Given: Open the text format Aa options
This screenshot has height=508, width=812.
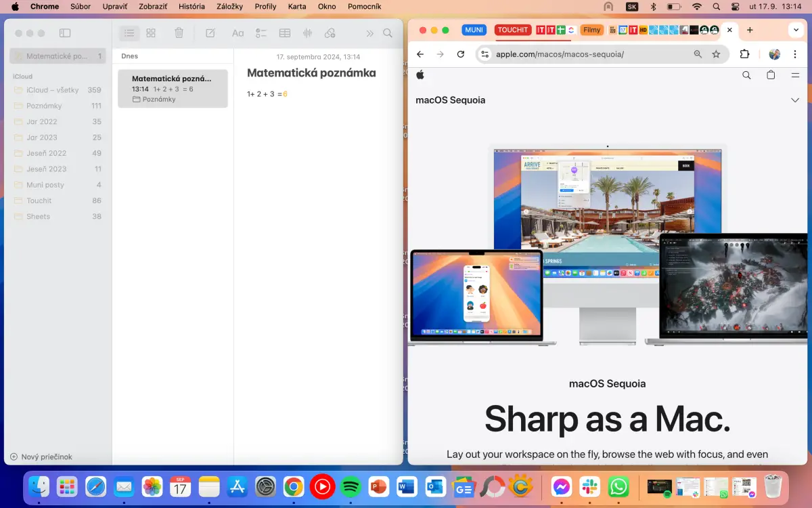Looking at the screenshot, I should [238, 33].
